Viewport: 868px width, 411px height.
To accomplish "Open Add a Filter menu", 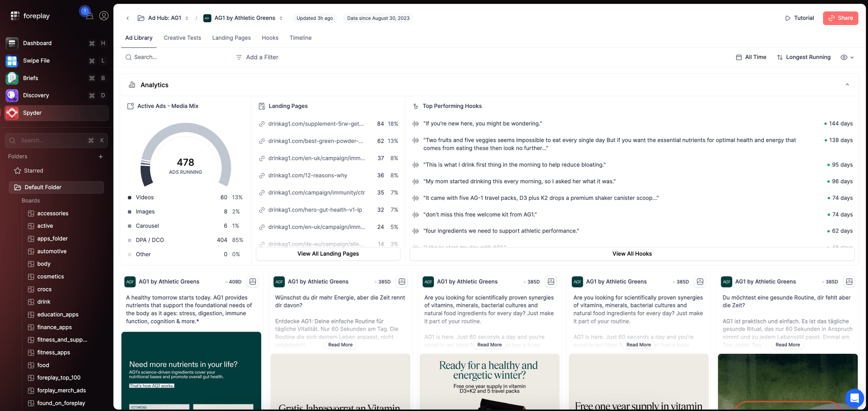I will [257, 57].
